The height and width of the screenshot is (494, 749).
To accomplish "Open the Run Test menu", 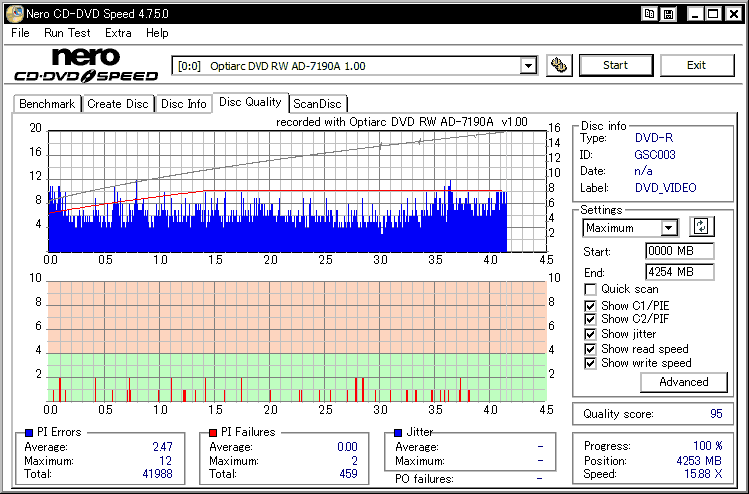I will 67,33.
